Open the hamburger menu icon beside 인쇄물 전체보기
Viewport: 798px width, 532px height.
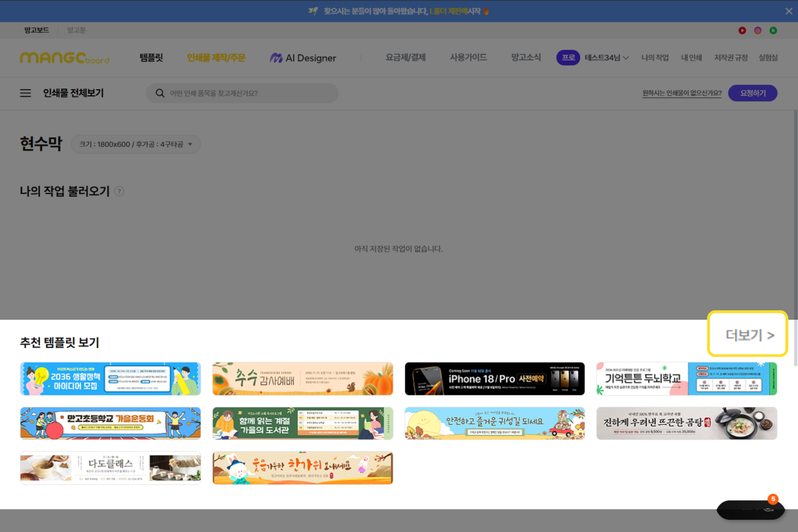(25, 93)
